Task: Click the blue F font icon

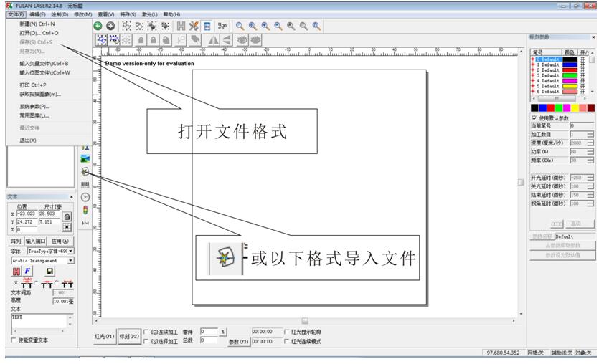Action: click(28, 272)
